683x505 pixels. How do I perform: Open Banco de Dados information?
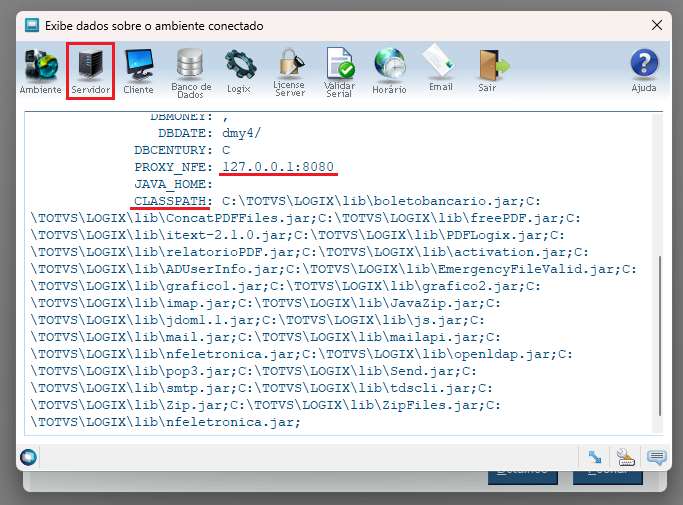[191, 73]
